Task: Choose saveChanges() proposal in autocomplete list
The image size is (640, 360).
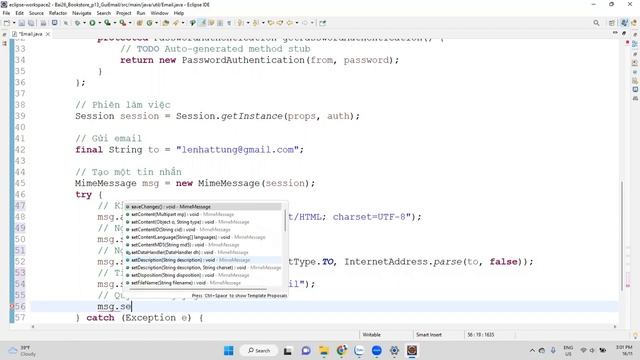Action: click(203, 207)
